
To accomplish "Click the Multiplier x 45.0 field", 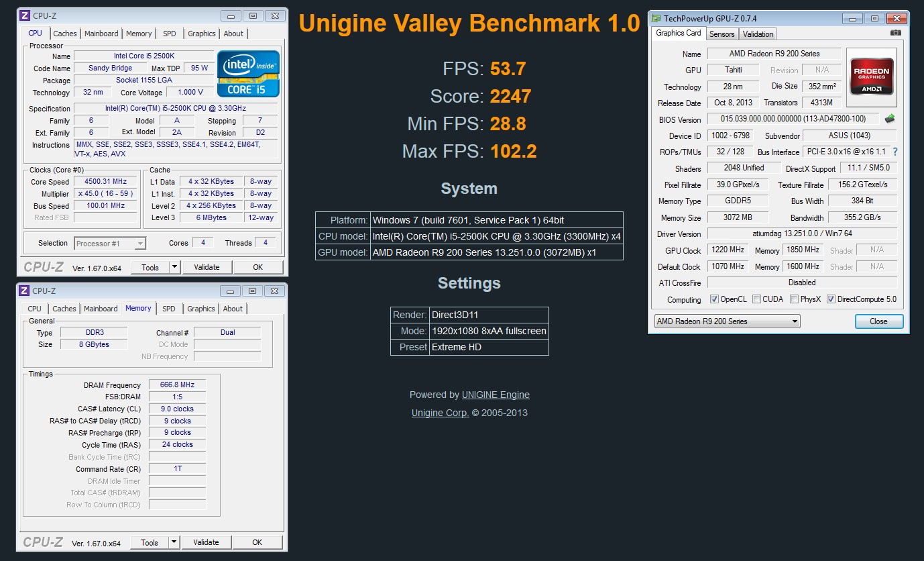I will click(106, 194).
